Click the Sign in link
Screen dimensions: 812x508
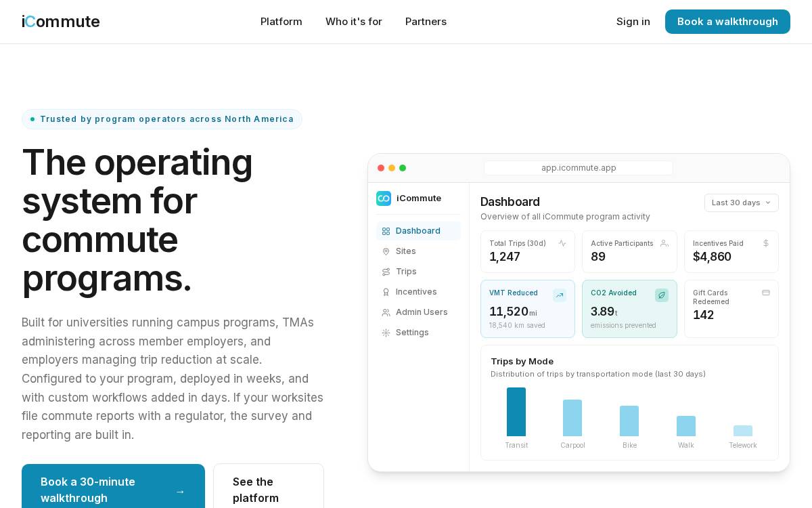click(633, 22)
